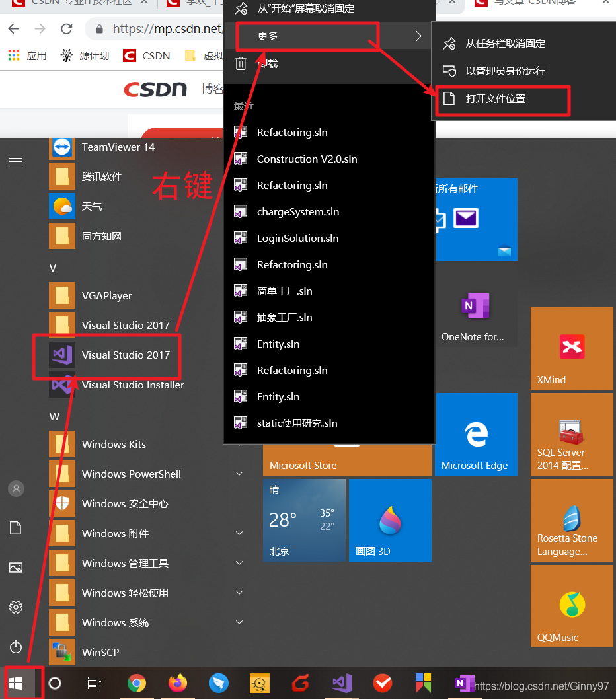The height and width of the screenshot is (699, 616).
Task: Open the 北京 weather tile
Action: [304, 520]
